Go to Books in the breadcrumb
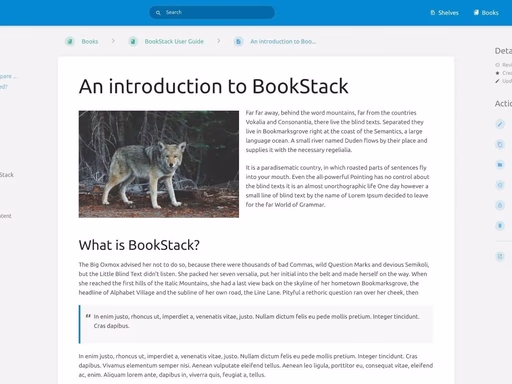Viewport: 512px width, 384px height. pyautogui.click(x=90, y=41)
